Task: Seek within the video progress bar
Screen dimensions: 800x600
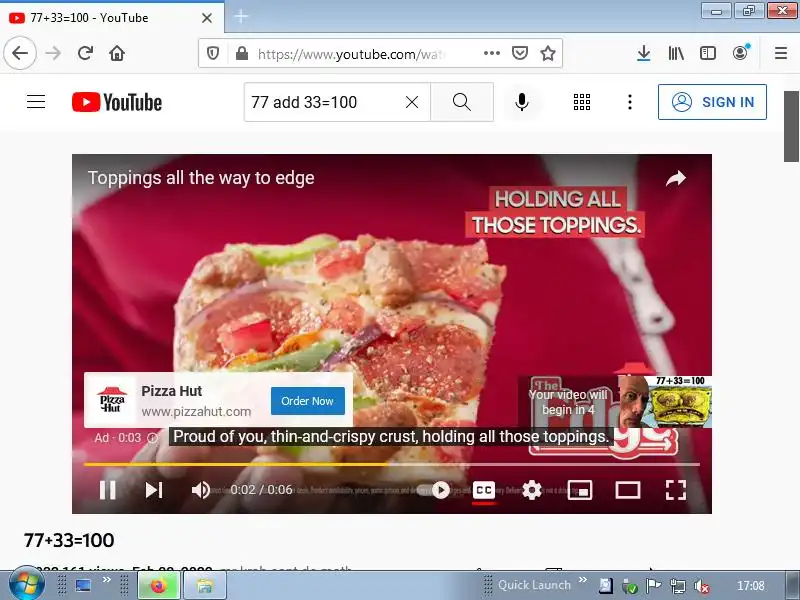Action: coord(392,464)
